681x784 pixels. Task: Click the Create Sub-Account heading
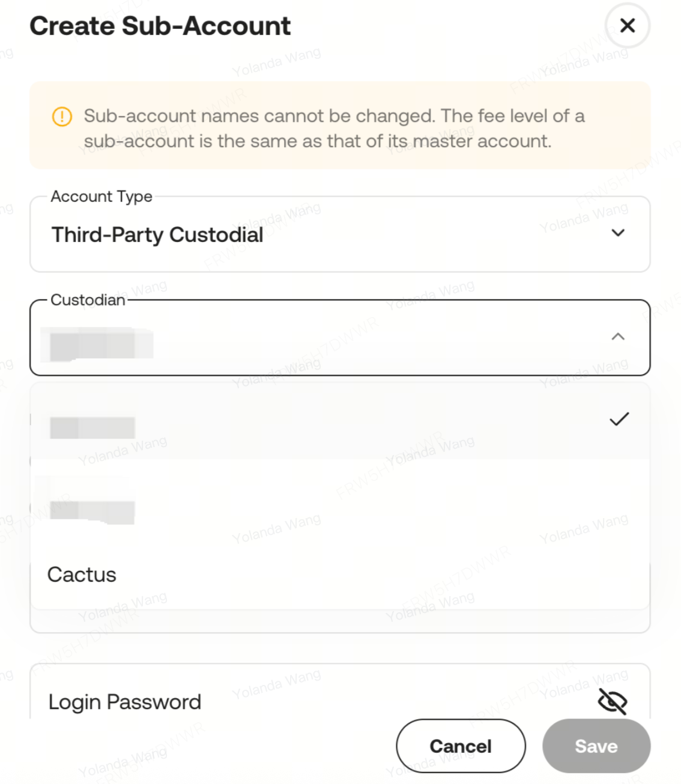click(x=160, y=26)
